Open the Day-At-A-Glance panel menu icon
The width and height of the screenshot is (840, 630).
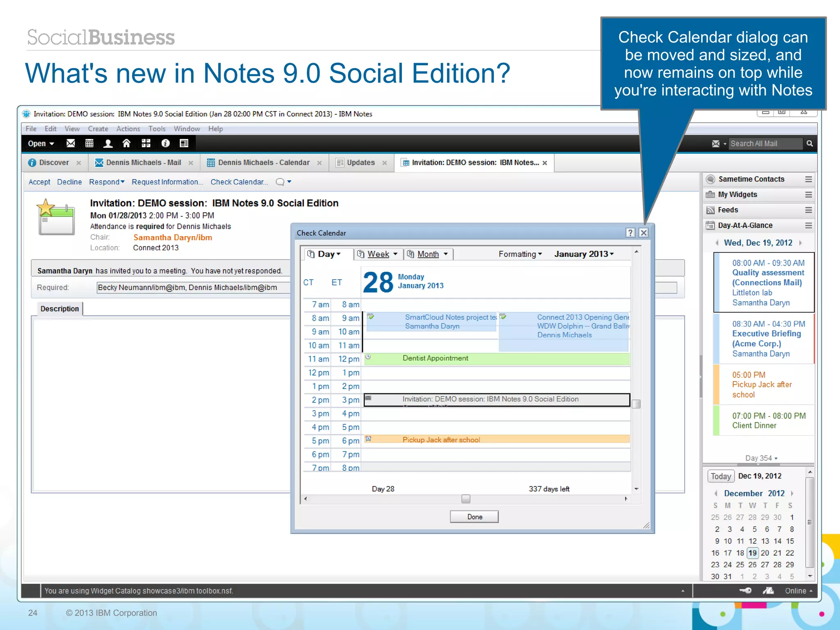[808, 225]
